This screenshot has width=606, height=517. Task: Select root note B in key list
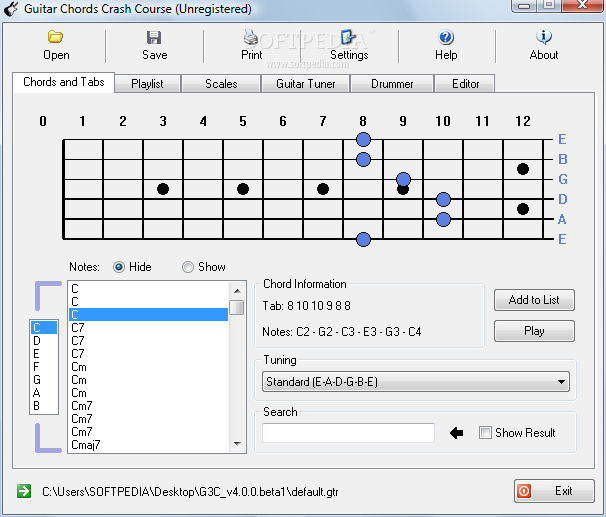point(44,406)
